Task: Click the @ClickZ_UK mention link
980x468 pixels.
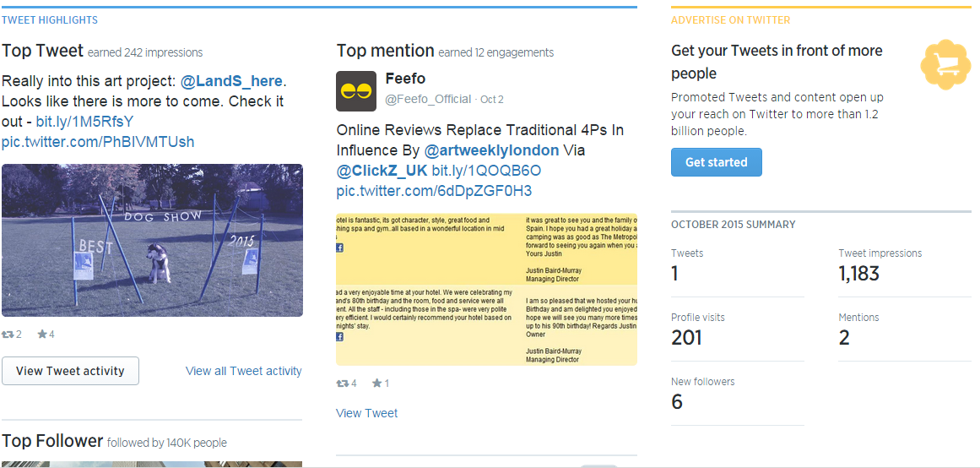Action: (x=382, y=171)
